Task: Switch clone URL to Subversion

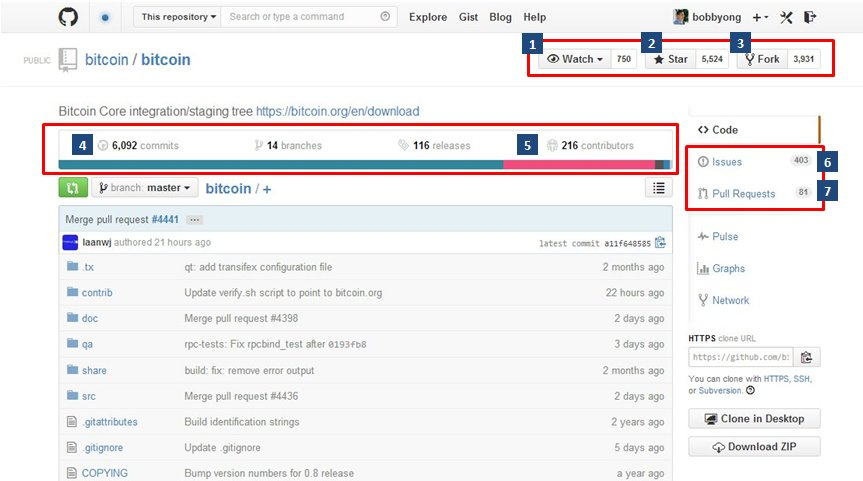Action: tap(720, 390)
